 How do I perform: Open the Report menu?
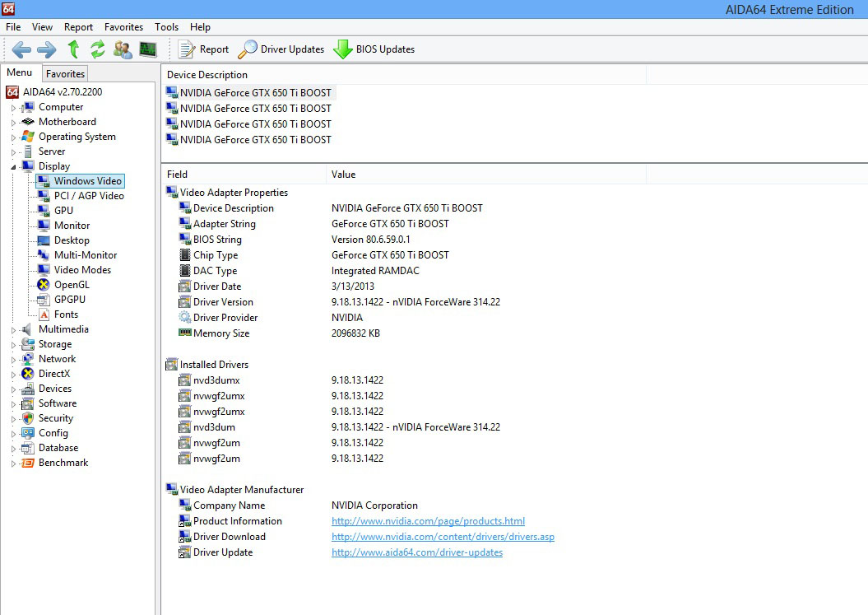point(78,26)
